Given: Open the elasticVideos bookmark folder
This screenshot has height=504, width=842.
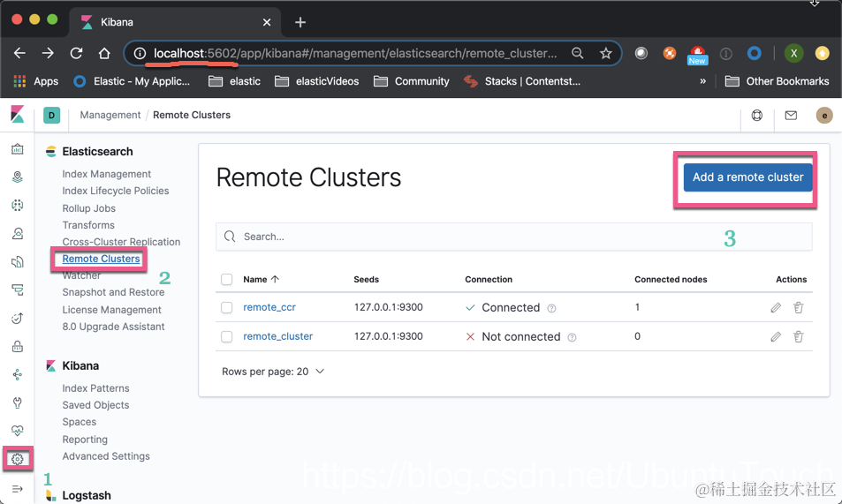Looking at the screenshot, I should (x=317, y=81).
